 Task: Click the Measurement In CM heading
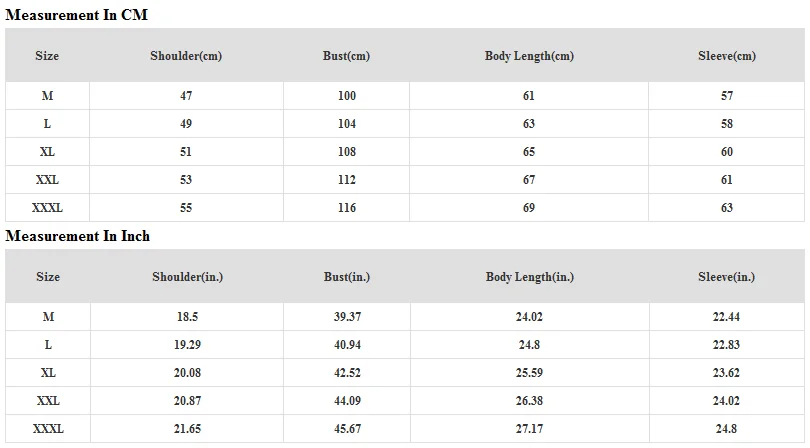[x=76, y=15]
